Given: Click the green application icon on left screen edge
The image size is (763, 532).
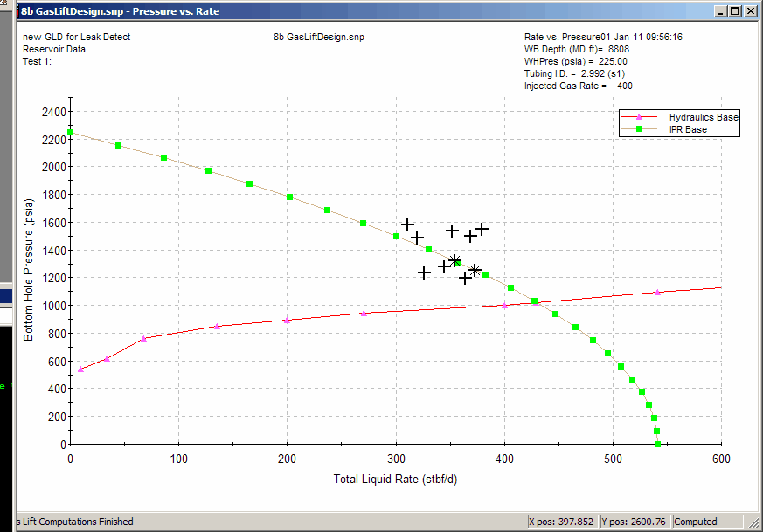Looking at the screenshot, I should tap(3, 384).
